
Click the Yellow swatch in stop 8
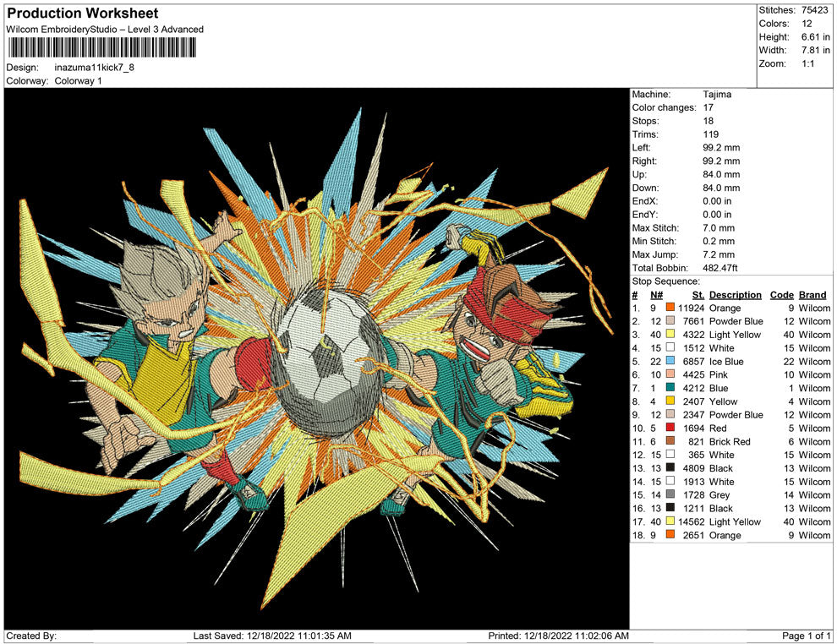click(x=670, y=401)
